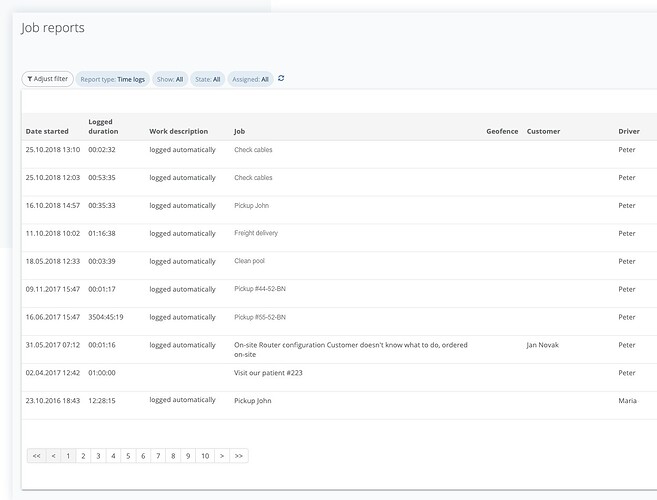Screen dimensions: 657x500
Task: Select the Customer column header
Action: (543, 131)
